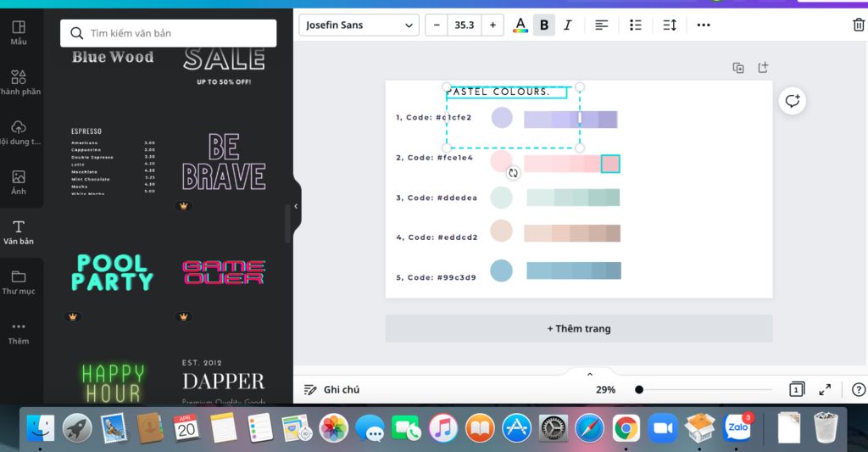Open the uploads tab in sidebar
This screenshot has height=452, width=868.
tap(19, 132)
